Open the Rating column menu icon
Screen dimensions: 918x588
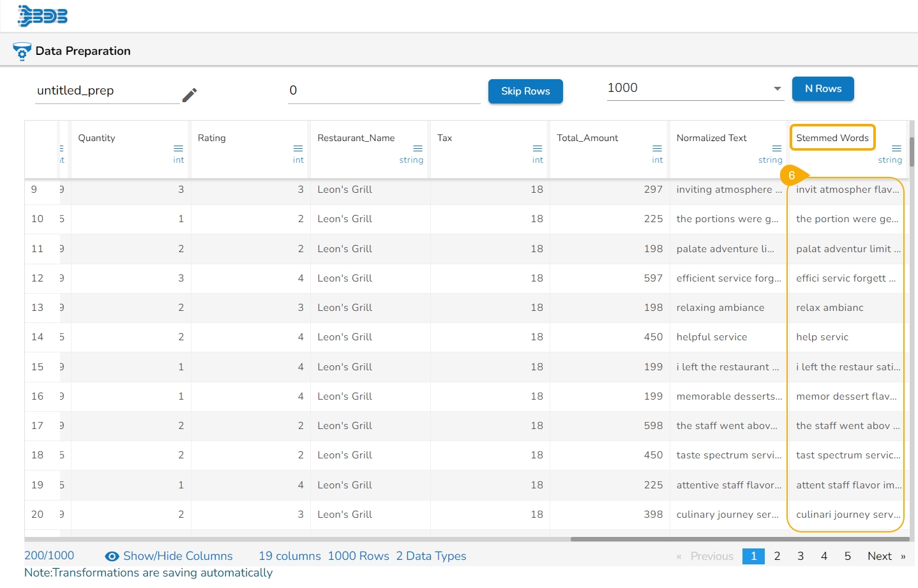[298, 148]
